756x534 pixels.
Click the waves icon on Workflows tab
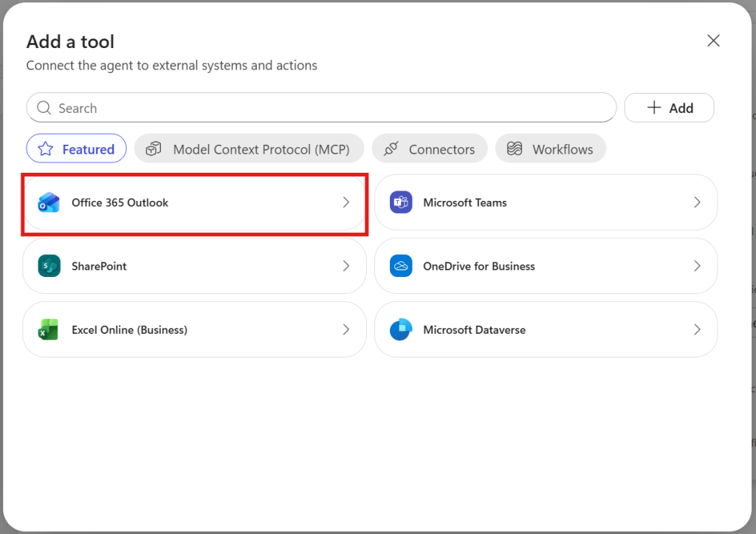(515, 149)
